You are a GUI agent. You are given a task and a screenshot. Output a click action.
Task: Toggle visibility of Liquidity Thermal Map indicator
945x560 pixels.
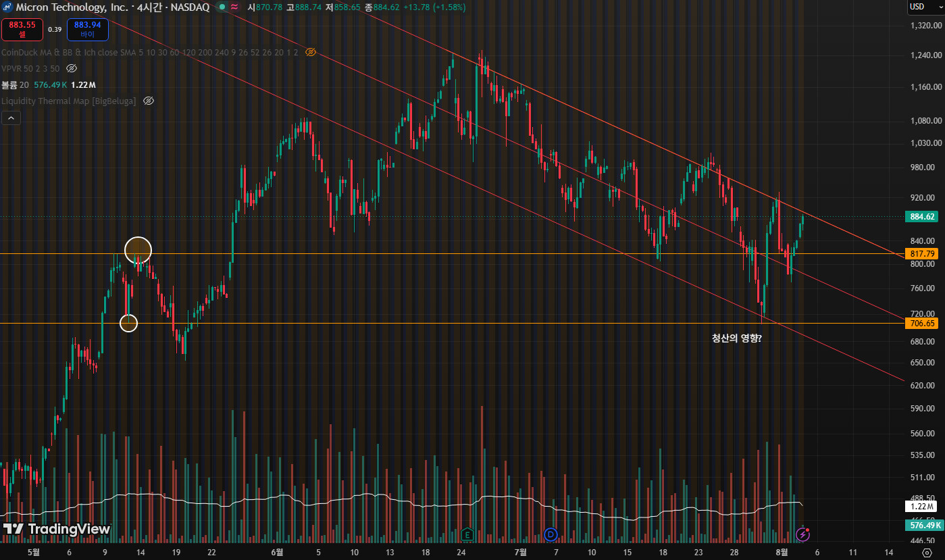click(149, 101)
